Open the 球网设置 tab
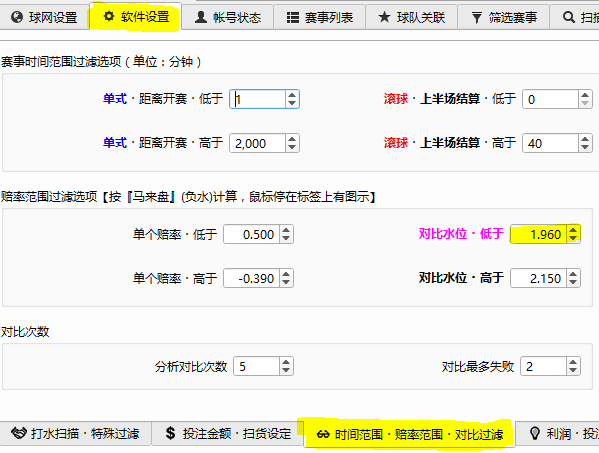This screenshot has width=599, height=453. click(44, 18)
